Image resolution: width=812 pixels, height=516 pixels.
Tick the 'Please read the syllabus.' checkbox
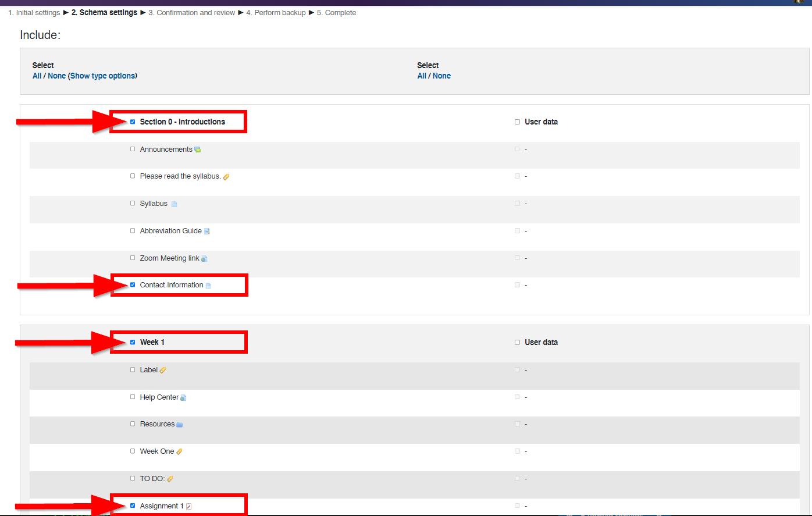(x=133, y=176)
